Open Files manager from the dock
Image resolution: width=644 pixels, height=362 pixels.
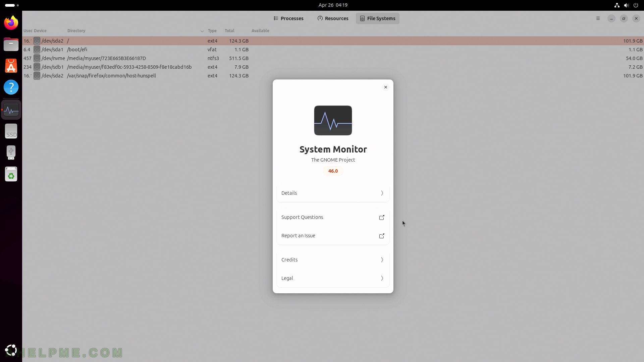(11, 44)
